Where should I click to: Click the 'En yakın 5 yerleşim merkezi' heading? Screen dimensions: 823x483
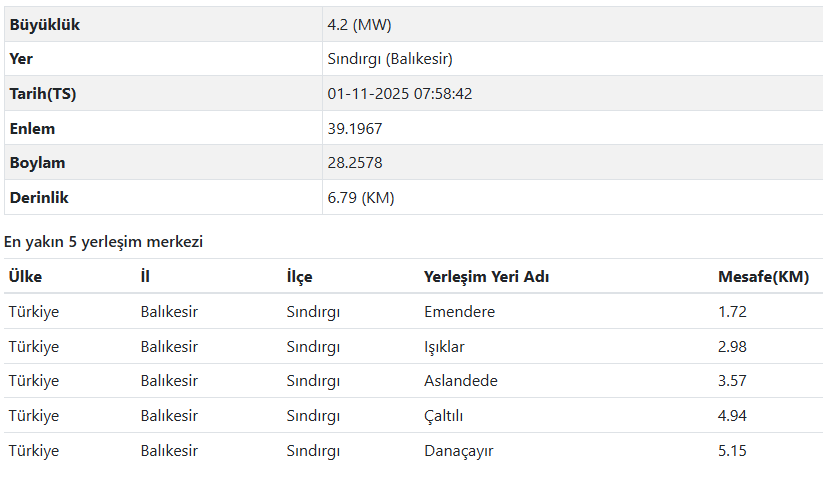click(x=104, y=242)
